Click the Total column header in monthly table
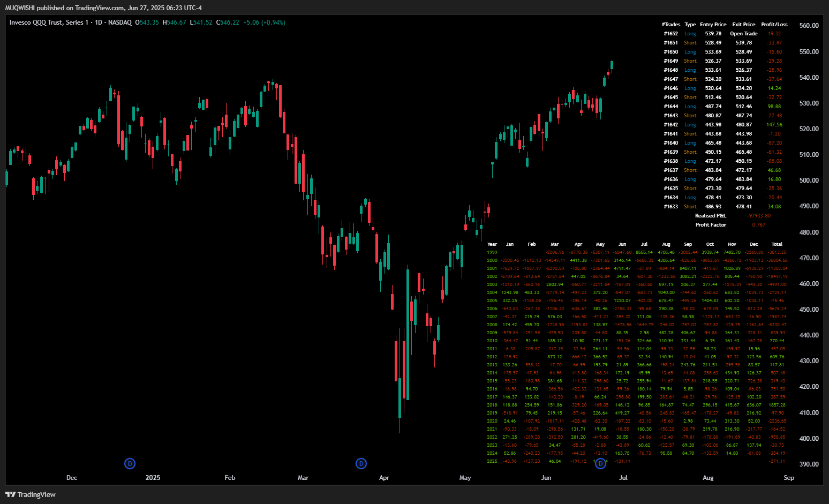This screenshot has height=504, width=829. coord(777,244)
